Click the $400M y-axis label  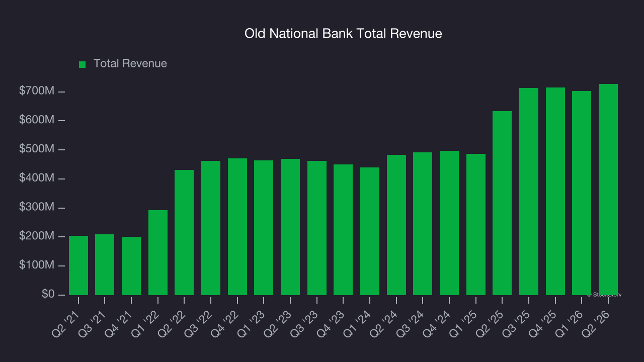point(37,178)
